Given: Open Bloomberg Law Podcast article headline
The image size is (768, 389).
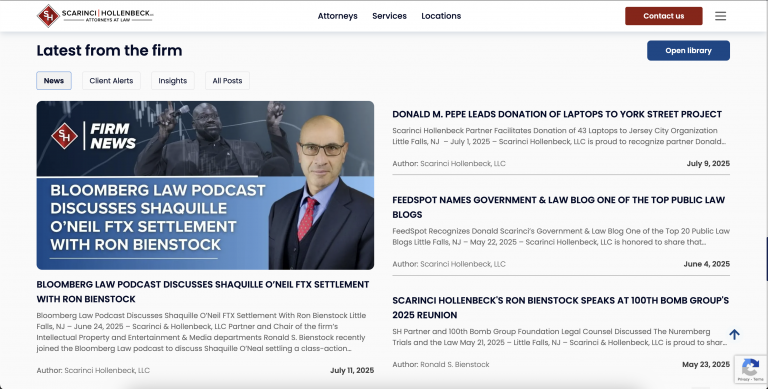Looking at the screenshot, I should pos(203,292).
